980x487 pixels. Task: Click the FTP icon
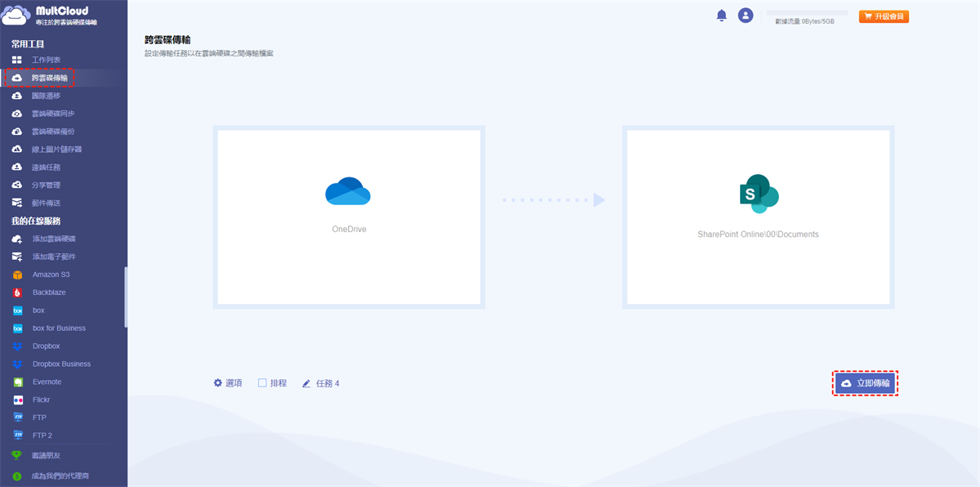[17, 418]
